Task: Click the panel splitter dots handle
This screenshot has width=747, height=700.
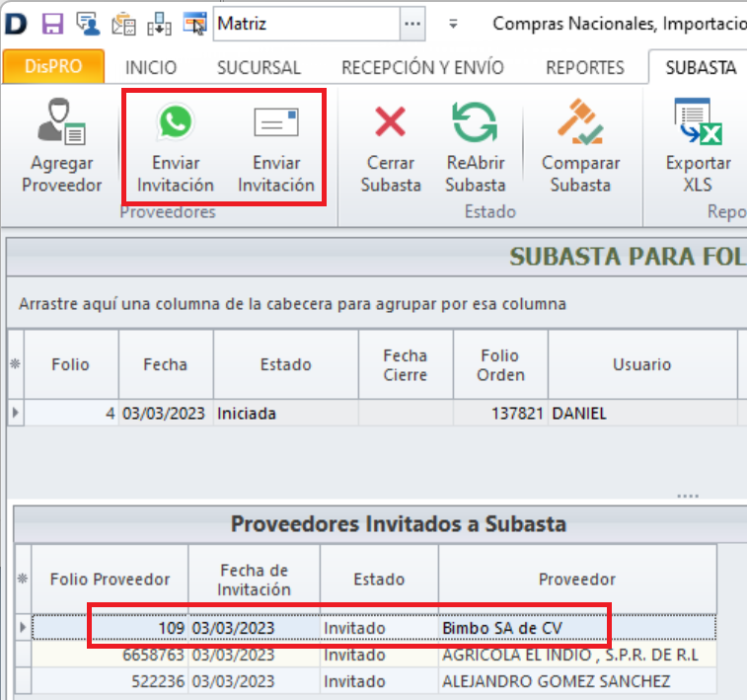Action: (688, 496)
